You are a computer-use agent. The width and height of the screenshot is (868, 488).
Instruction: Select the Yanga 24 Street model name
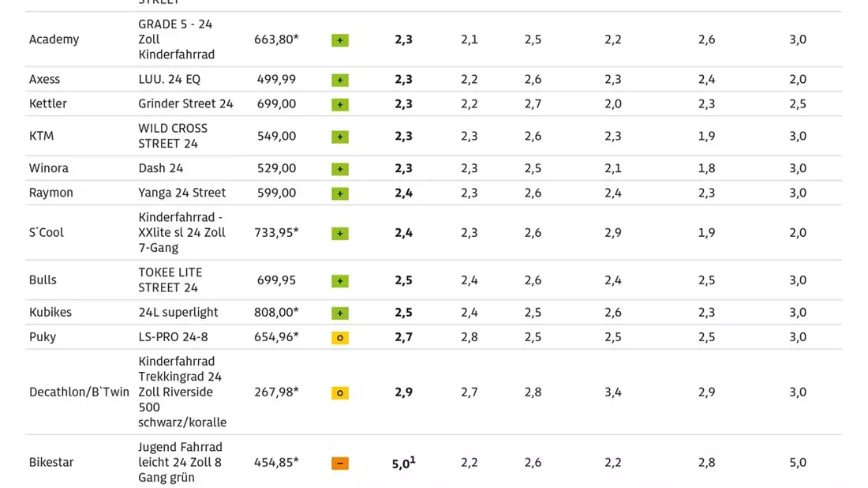point(182,193)
